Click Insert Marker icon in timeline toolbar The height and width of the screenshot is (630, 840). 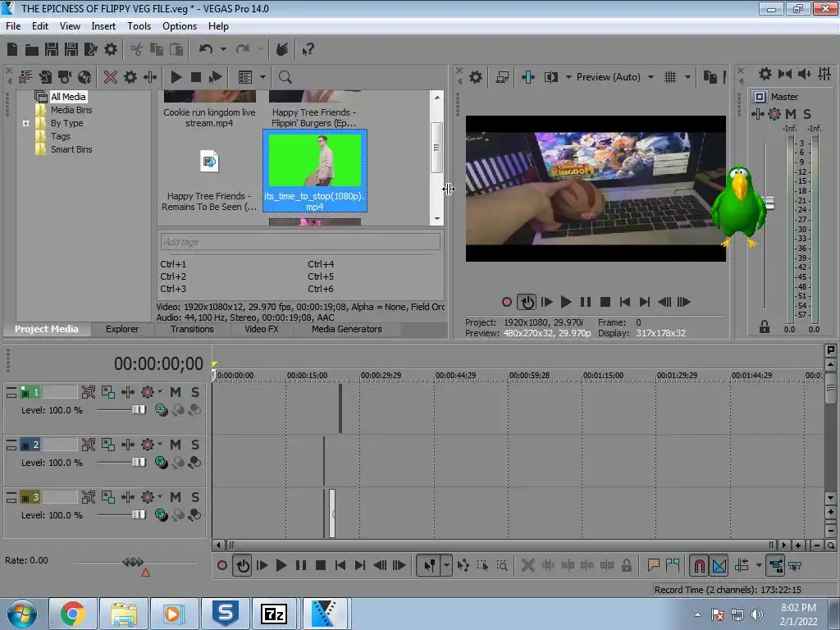pyautogui.click(x=653, y=564)
